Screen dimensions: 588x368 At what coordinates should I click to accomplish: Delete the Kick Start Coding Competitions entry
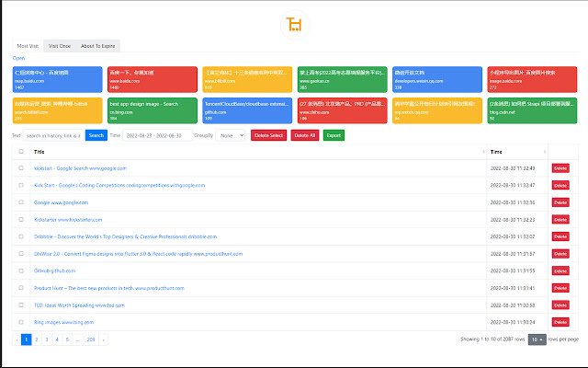pyautogui.click(x=560, y=186)
